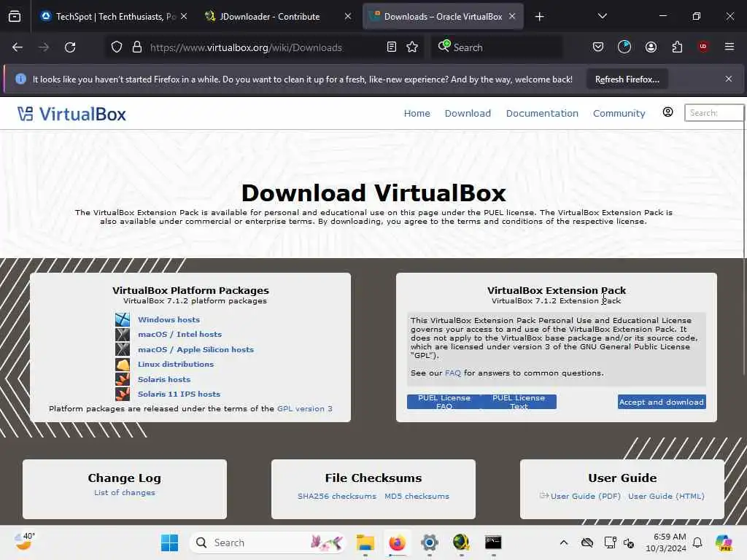This screenshot has height=560, width=747.
Task: Expand the list all tabs dropdown
Action: [x=602, y=16]
